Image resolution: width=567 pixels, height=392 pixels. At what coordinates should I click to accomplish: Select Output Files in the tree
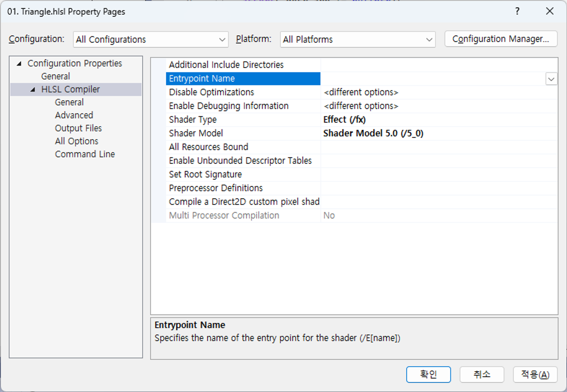tap(78, 128)
